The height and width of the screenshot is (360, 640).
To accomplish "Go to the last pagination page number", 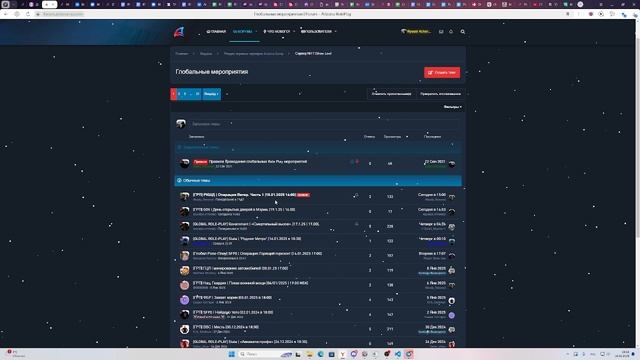I will (x=198, y=94).
